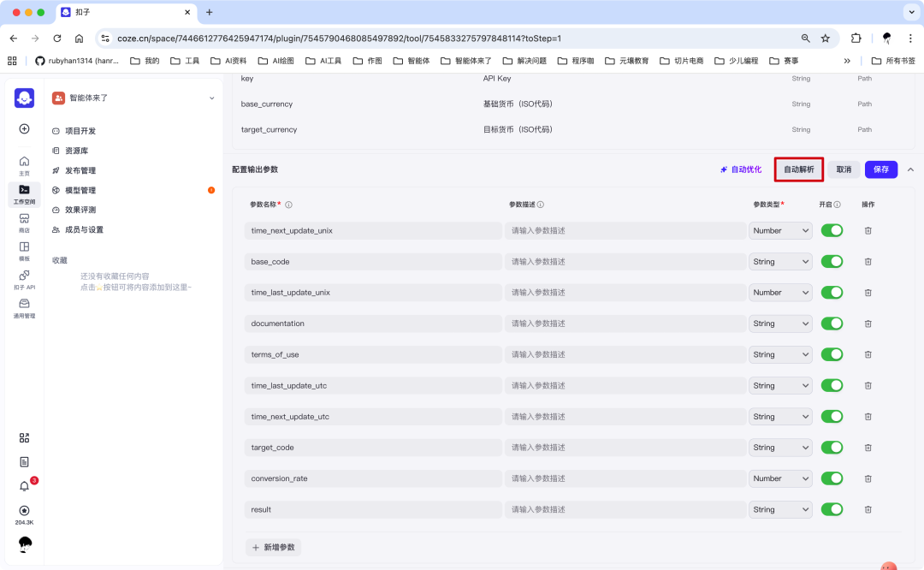Toggle time_last_update_unix enable switch
The image size is (924, 570).
[832, 293]
